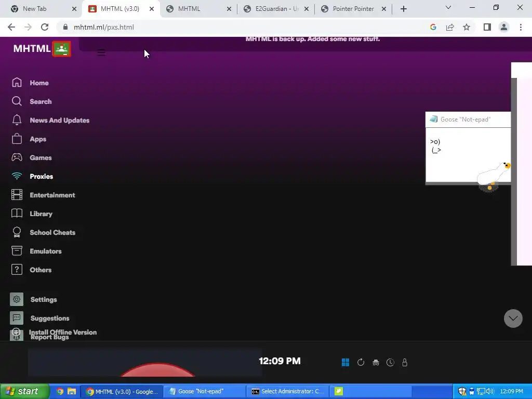
Task: Reload the page in Chrome
Action: pyautogui.click(x=45, y=27)
